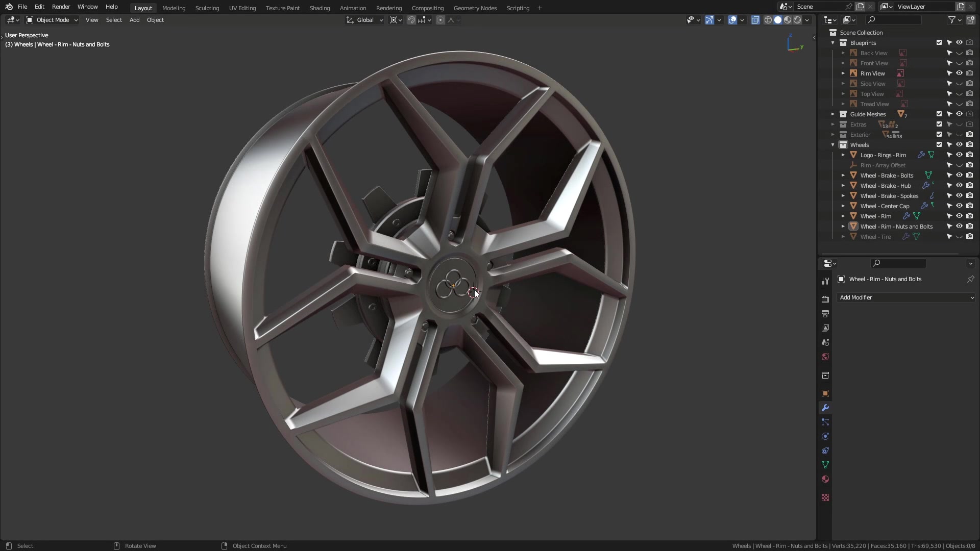Viewport: 980px width, 551px height.
Task: Select rendered viewport shading
Action: [x=797, y=20]
